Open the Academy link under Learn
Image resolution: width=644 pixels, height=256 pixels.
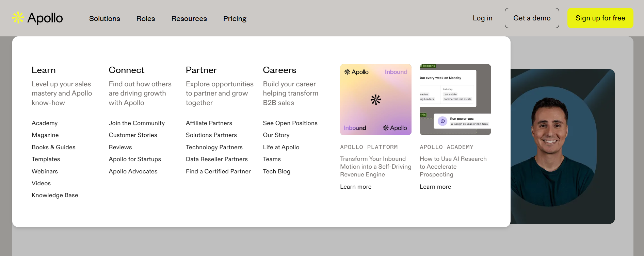click(x=45, y=123)
